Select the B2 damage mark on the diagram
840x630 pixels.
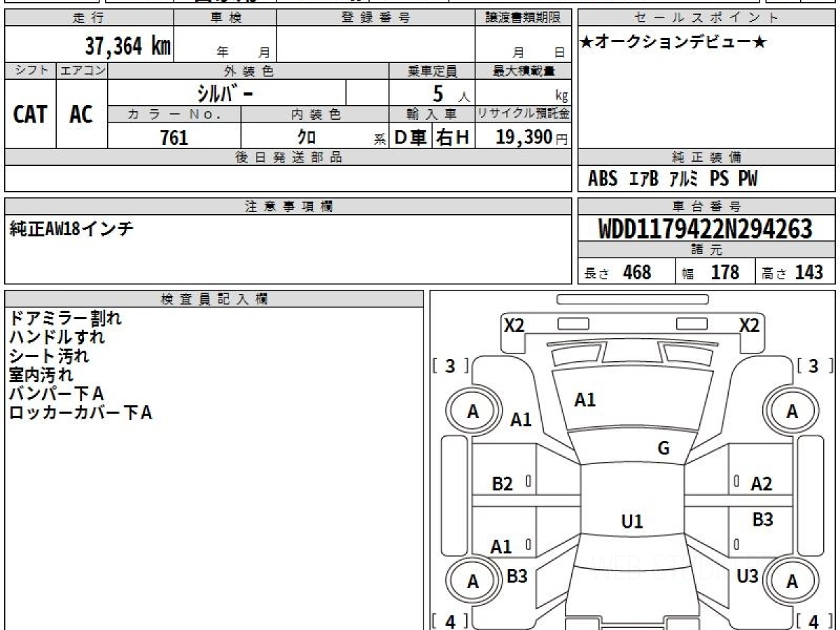pos(503,484)
